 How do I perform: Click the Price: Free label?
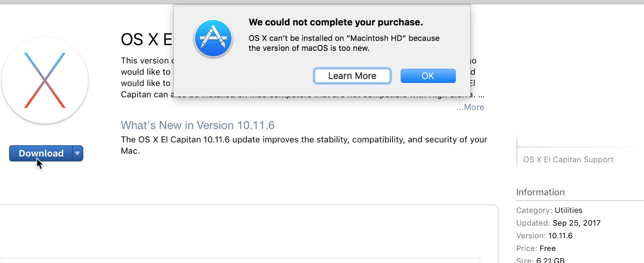pyautogui.click(x=536, y=248)
